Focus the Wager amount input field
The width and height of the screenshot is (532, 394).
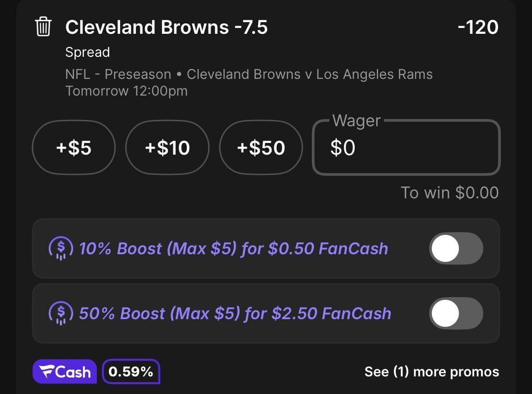(x=406, y=147)
